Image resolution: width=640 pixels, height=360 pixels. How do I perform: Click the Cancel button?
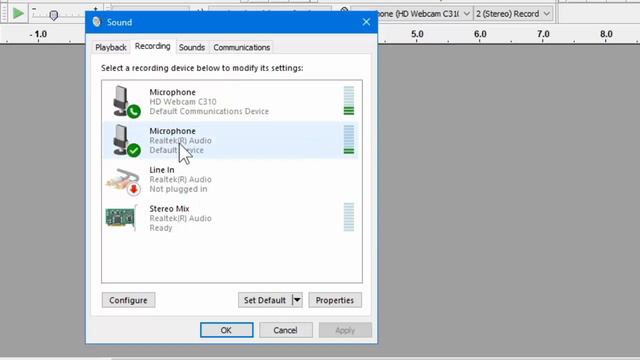(x=285, y=330)
